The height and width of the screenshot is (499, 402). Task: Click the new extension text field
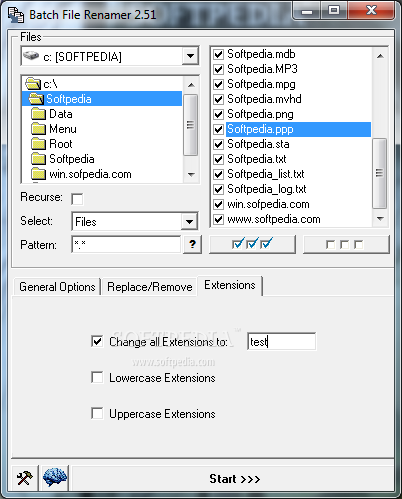coord(282,341)
